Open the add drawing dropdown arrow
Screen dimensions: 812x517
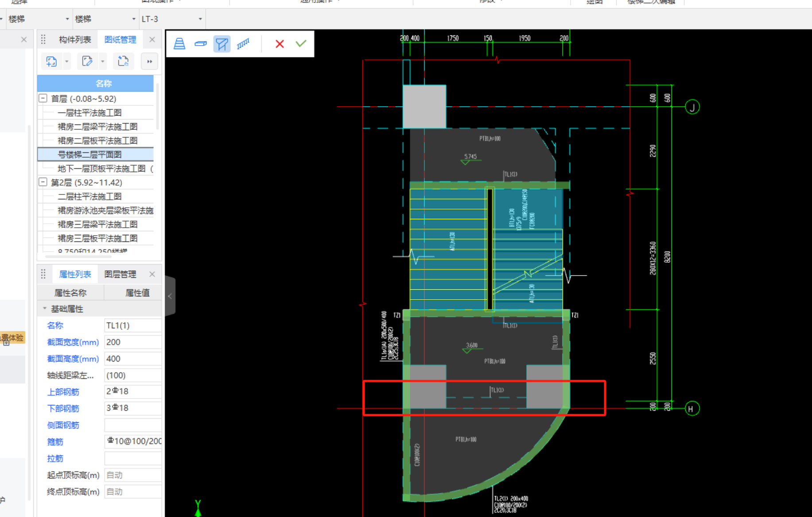point(67,62)
